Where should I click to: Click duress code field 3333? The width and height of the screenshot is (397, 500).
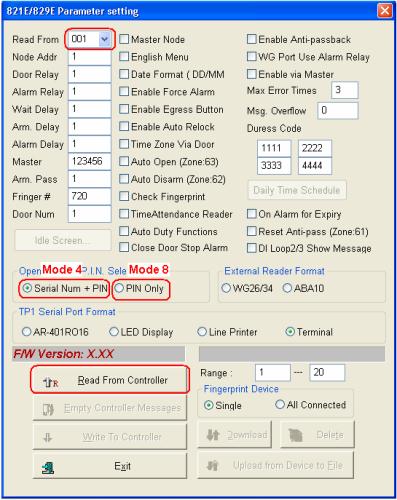point(274,166)
